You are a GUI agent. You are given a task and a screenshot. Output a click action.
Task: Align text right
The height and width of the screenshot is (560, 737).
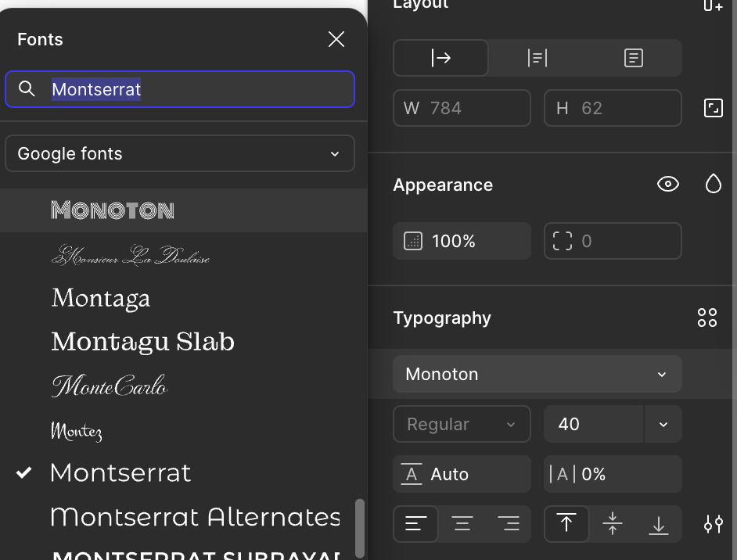point(509,523)
